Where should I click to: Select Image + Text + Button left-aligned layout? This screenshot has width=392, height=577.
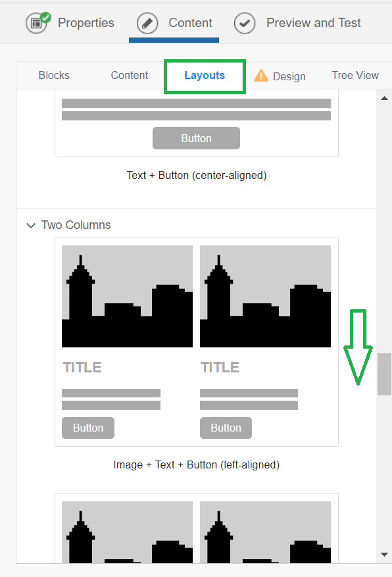tap(197, 342)
